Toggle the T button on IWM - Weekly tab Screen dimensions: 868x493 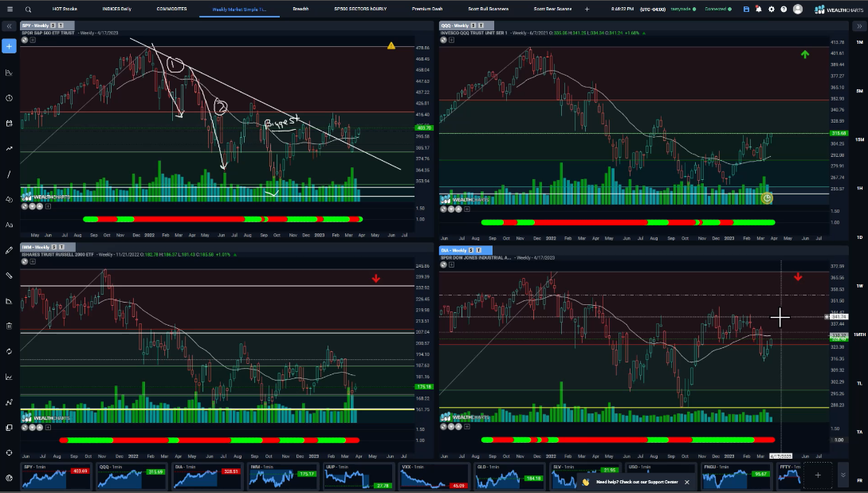click(x=61, y=247)
